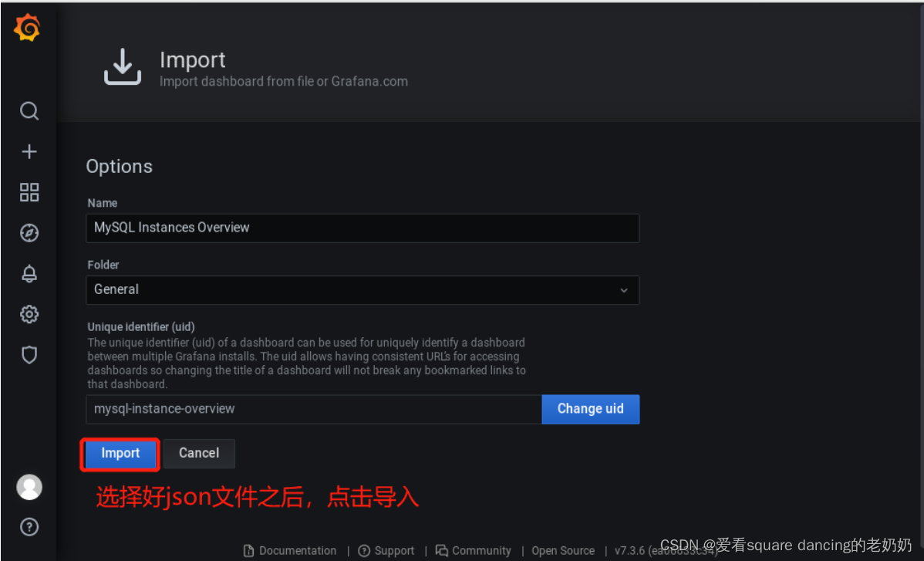Open the Create plus menu
The height and width of the screenshot is (561, 924).
29,151
